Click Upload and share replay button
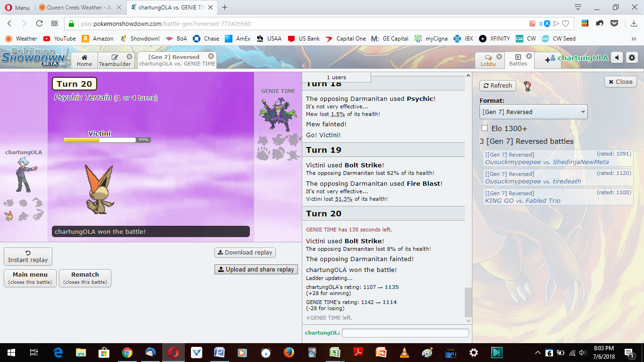Screen dimensions: 644x362 click(256, 269)
